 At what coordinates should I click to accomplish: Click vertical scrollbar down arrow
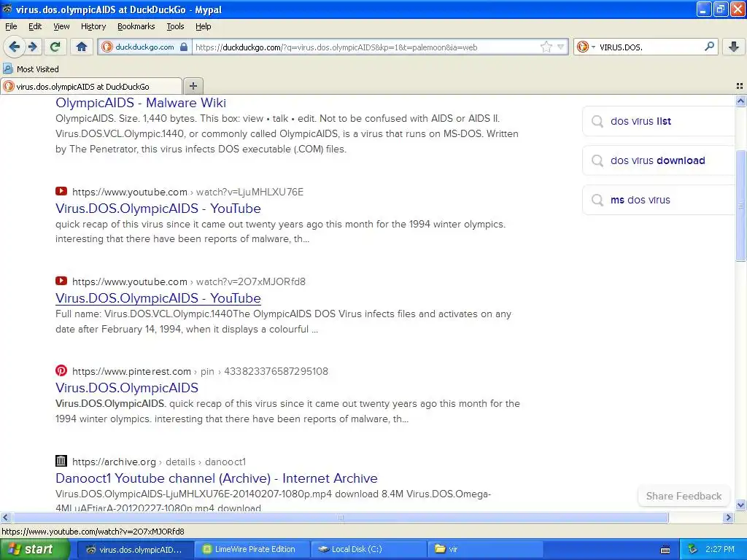(x=740, y=505)
